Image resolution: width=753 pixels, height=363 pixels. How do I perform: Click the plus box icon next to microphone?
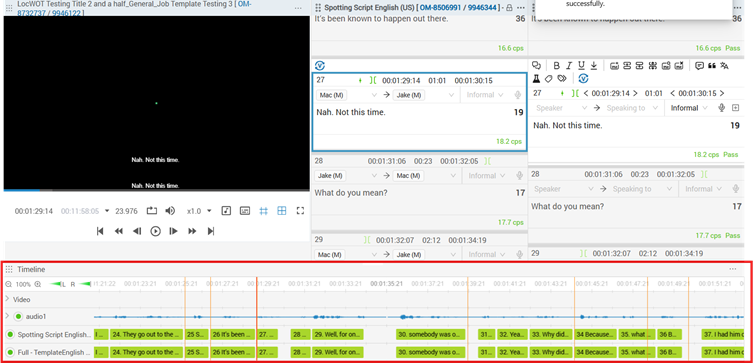[735, 108]
